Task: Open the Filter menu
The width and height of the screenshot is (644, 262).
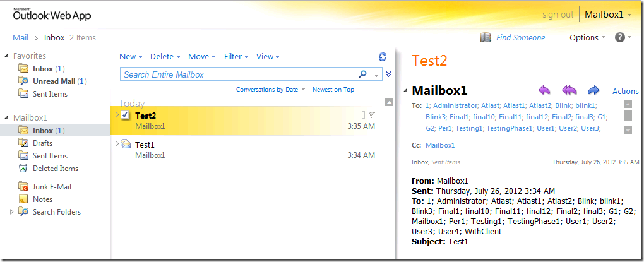Action: [x=236, y=57]
